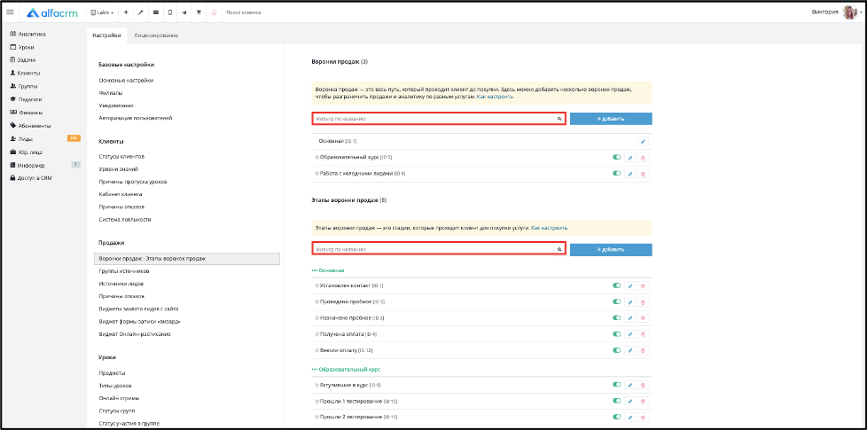
Task: Disable the Установлен контакт stage toggle
Action: [617, 286]
